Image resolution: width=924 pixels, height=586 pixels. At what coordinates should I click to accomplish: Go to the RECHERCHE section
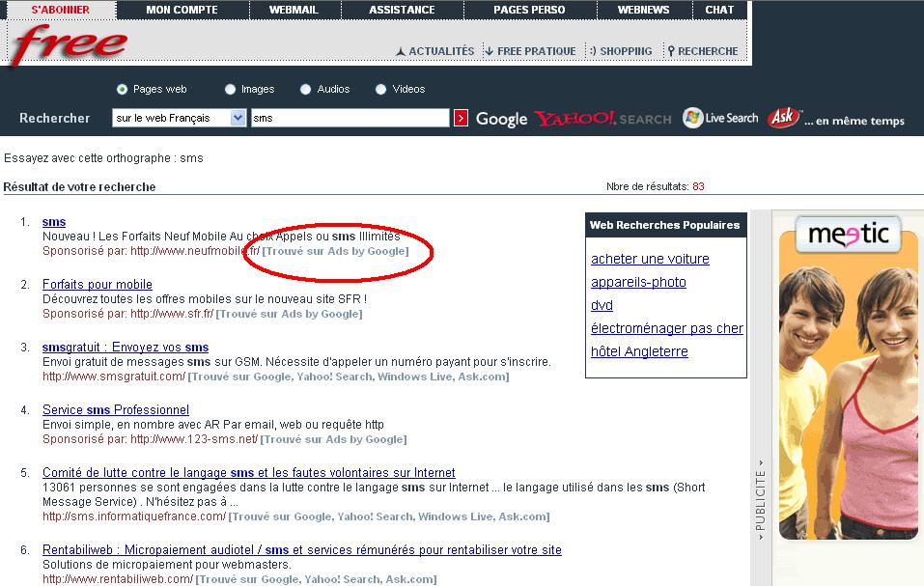pos(703,52)
